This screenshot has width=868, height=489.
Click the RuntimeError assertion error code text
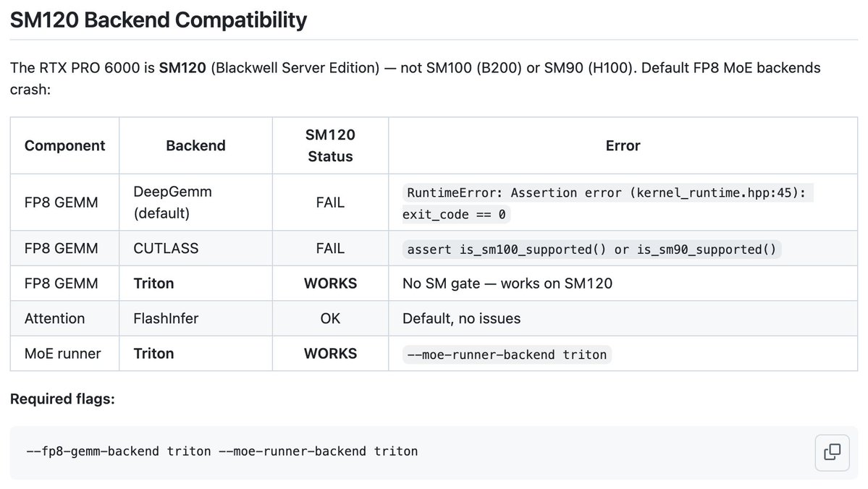coord(607,203)
